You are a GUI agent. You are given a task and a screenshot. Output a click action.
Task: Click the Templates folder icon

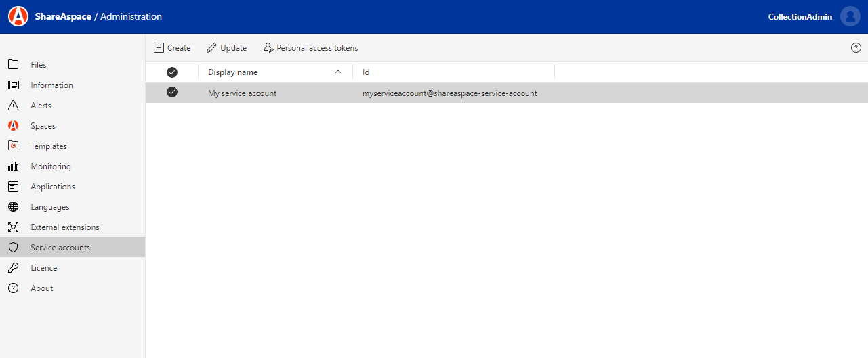[x=13, y=146]
